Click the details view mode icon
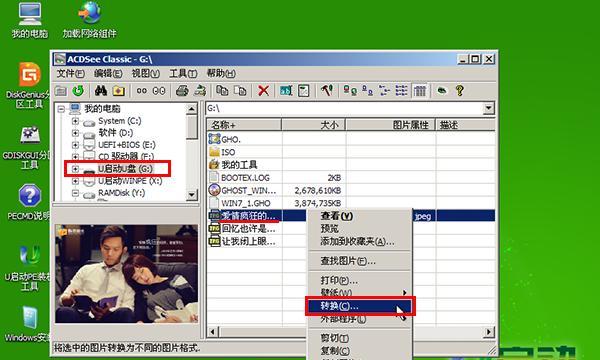 (420, 91)
